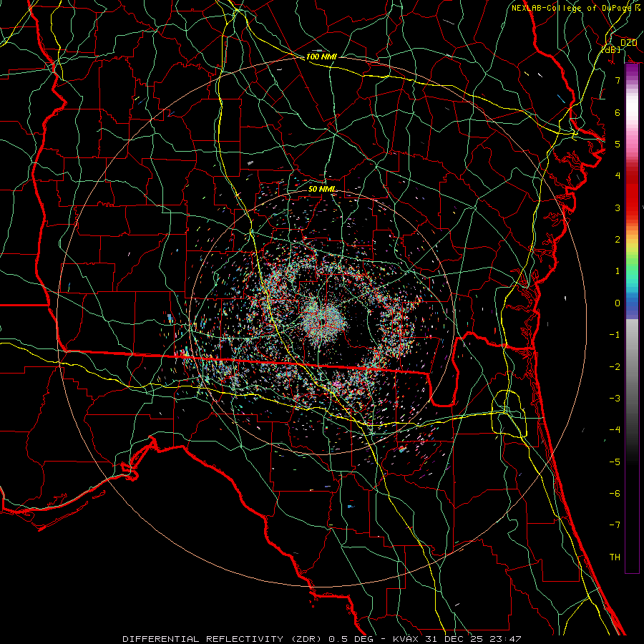Click the "-3" value on the color scale
Image resolution: width=644 pixels, height=644 pixels.
615,399
